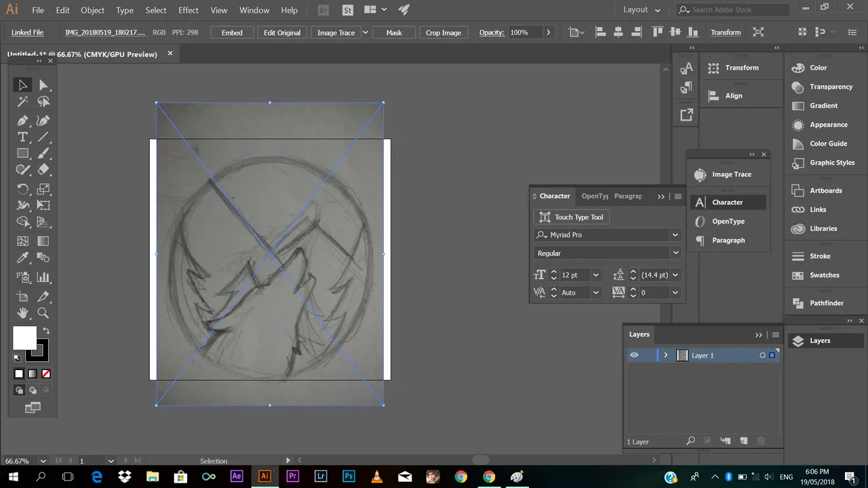Viewport: 868px width, 488px height.
Task: Click Vertical Align Top icon
Action: 657,33
